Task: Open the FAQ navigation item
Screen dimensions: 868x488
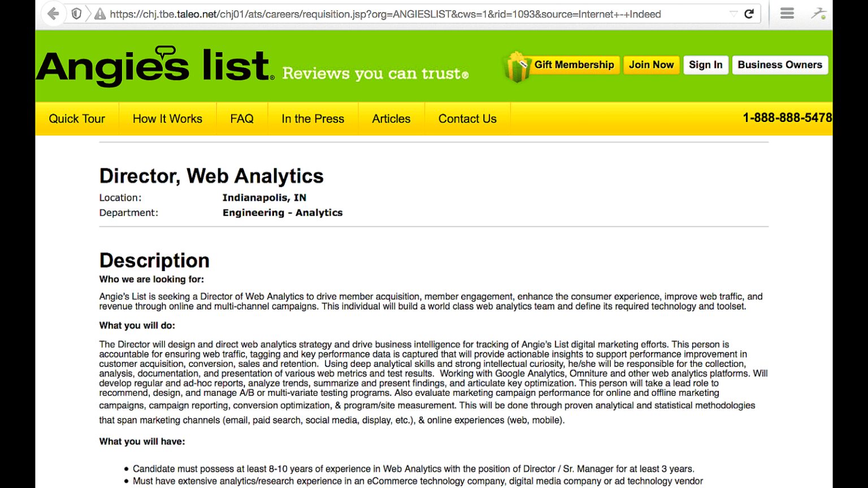Action: pos(242,119)
